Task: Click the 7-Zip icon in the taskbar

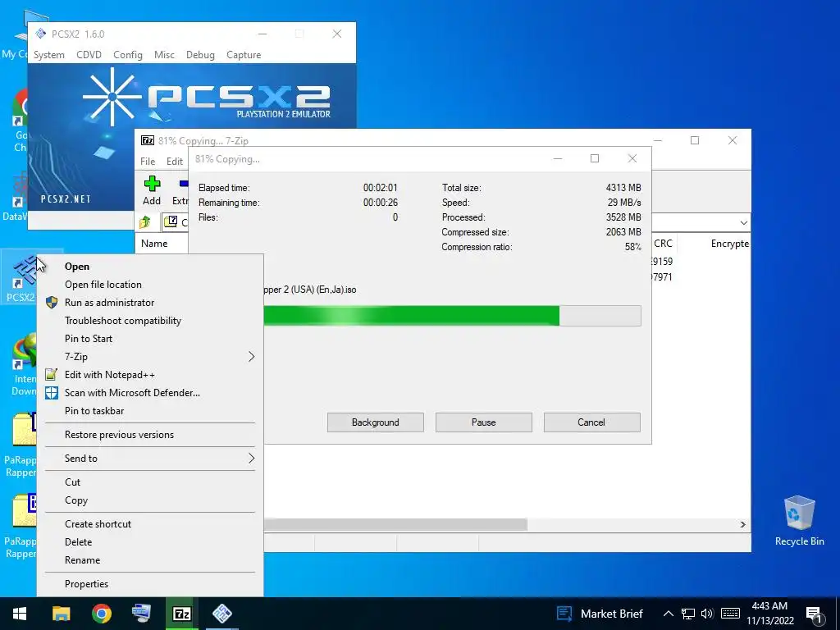Action: (181, 614)
